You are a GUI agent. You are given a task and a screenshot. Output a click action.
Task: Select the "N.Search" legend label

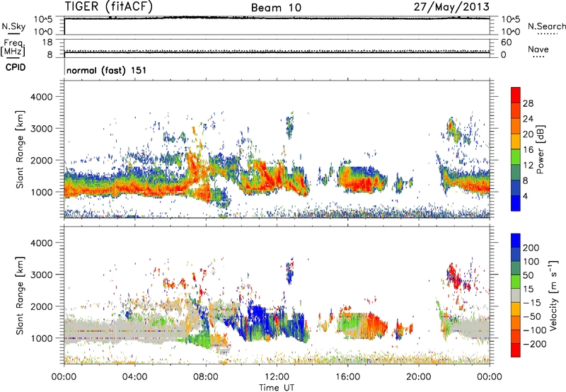546,26
